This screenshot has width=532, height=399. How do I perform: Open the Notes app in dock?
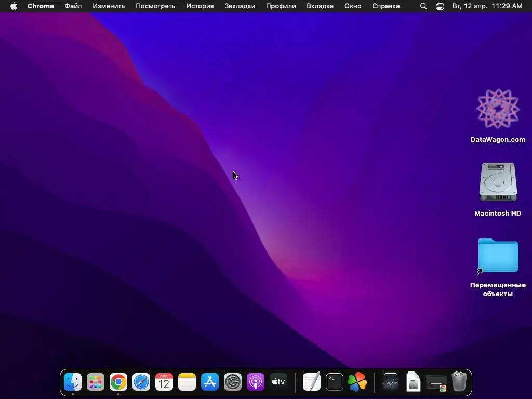click(187, 382)
